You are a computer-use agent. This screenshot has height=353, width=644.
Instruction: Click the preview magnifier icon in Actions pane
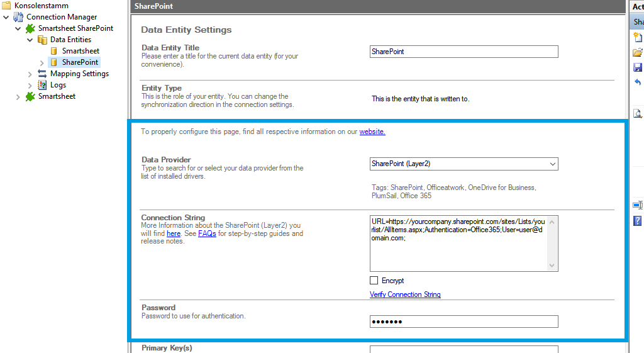pyautogui.click(x=638, y=114)
